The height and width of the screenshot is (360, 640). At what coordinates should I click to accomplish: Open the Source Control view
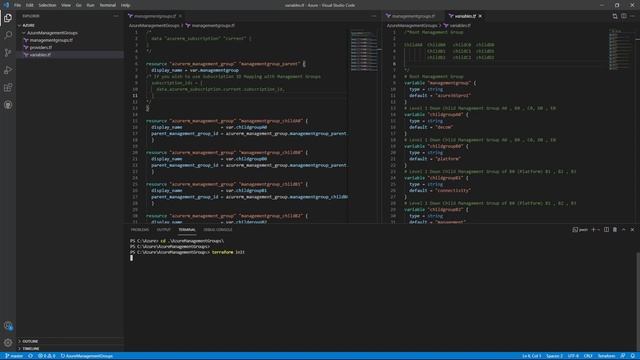8,53
